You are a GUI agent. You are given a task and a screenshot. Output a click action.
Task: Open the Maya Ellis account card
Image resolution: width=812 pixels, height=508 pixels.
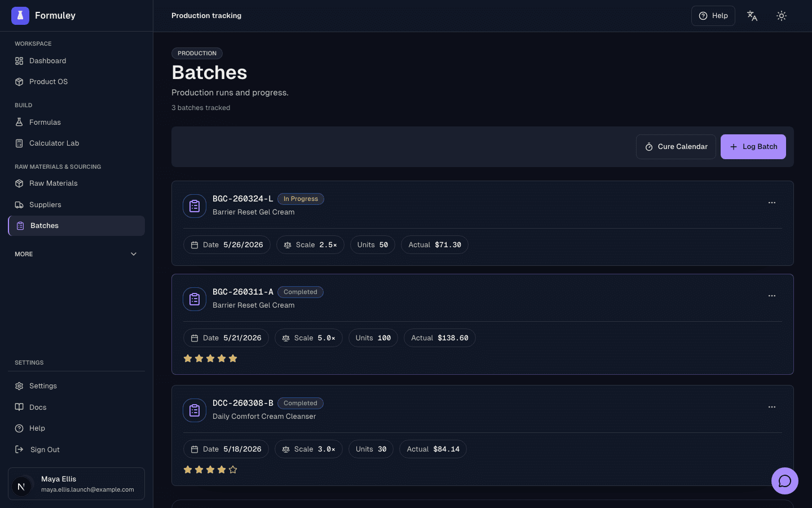(x=76, y=484)
